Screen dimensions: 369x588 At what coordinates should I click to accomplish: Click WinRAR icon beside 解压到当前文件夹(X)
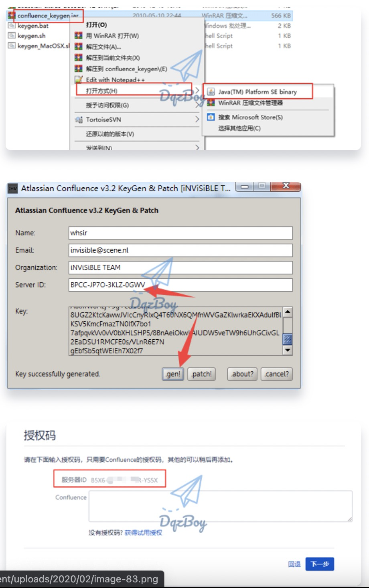pyautogui.click(x=78, y=58)
